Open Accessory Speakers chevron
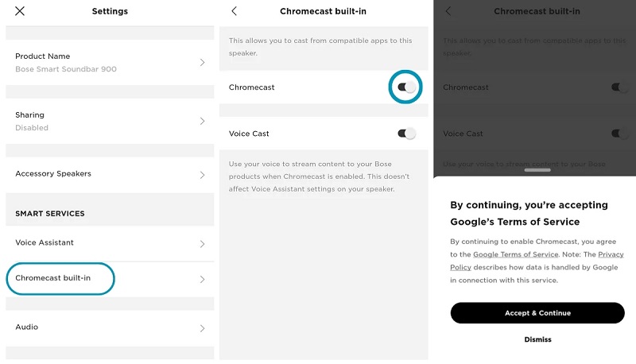The height and width of the screenshot is (364, 636). tap(202, 175)
